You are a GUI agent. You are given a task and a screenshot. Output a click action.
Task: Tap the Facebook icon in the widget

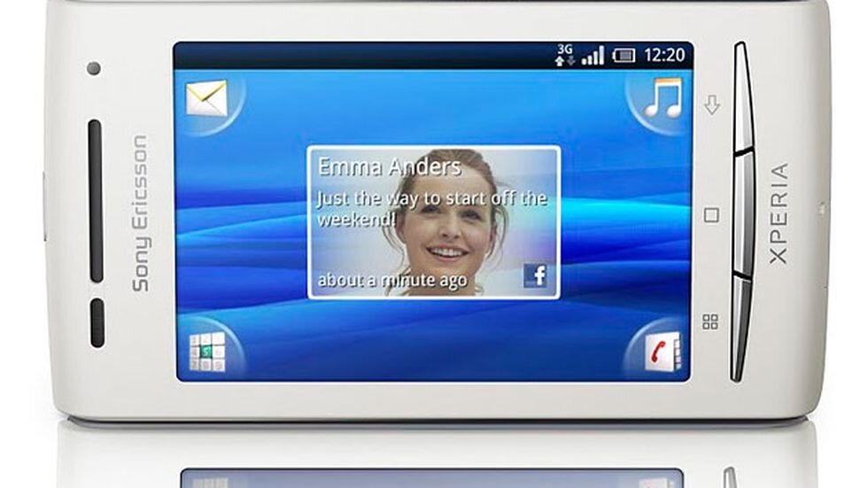click(535, 275)
